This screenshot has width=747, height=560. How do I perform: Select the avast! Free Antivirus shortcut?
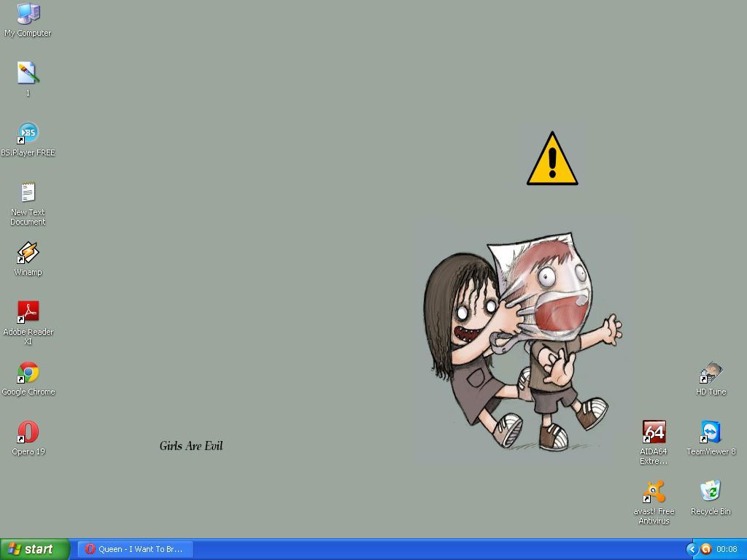pos(654,492)
